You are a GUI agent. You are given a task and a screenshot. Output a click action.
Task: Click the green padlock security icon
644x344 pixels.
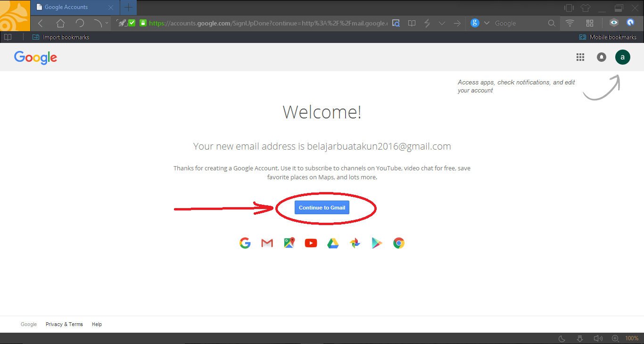(x=143, y=23)
